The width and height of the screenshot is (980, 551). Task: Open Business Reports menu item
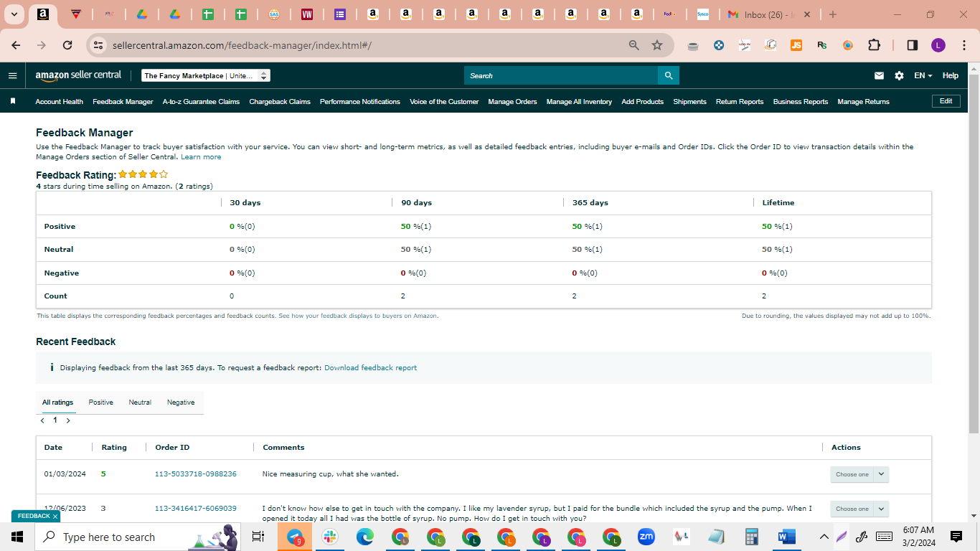pyautogui.click(x=801, y=102)
